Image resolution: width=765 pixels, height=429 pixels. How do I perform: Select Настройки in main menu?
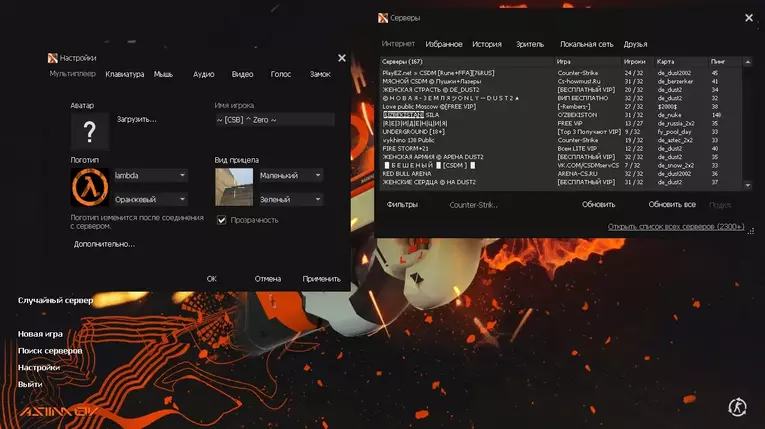pyautogui.click(x=39, y=368)
